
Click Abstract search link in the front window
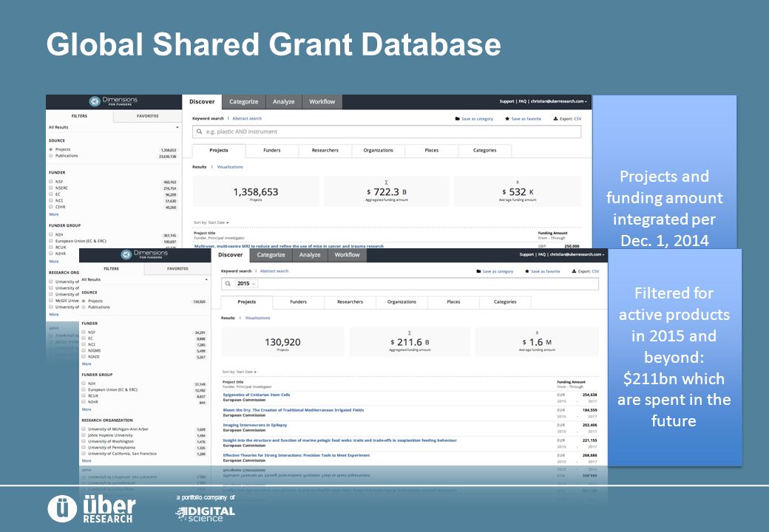pyautogui.click(x=274, y=271)
